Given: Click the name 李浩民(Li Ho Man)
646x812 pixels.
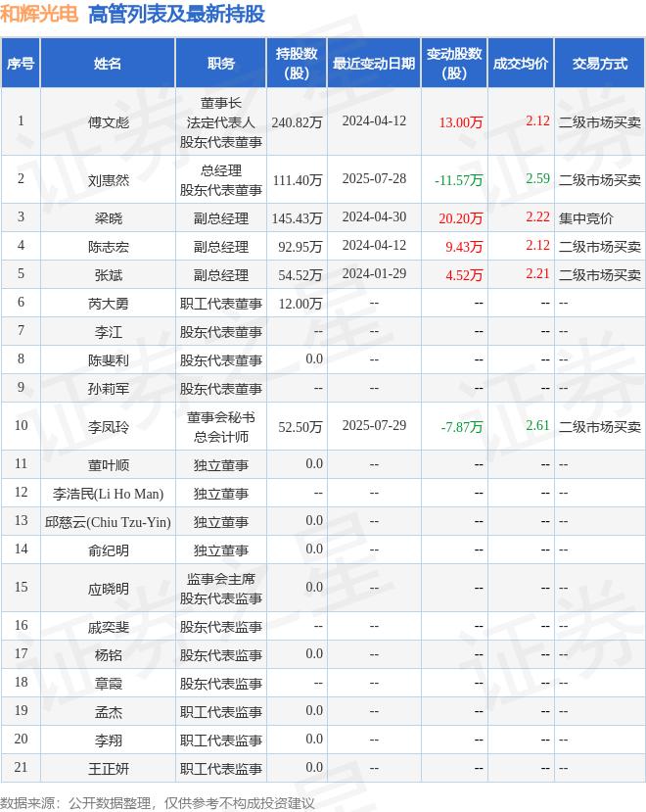Looking at the screenshot, I should click(x=109, y=494).
